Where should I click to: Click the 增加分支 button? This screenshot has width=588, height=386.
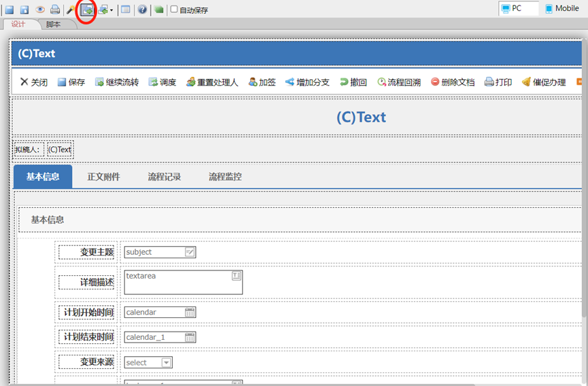307,82
